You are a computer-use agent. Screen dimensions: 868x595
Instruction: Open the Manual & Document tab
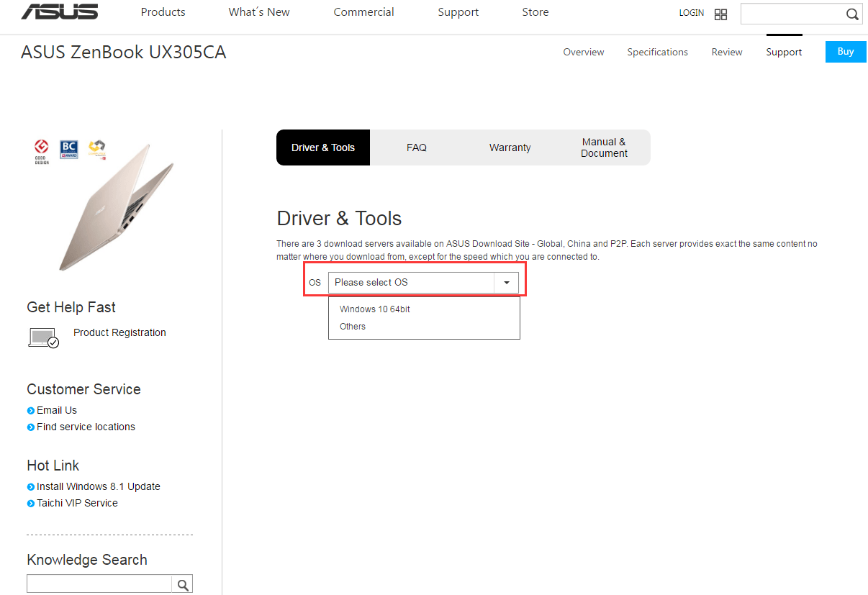[x=604, y=147]
